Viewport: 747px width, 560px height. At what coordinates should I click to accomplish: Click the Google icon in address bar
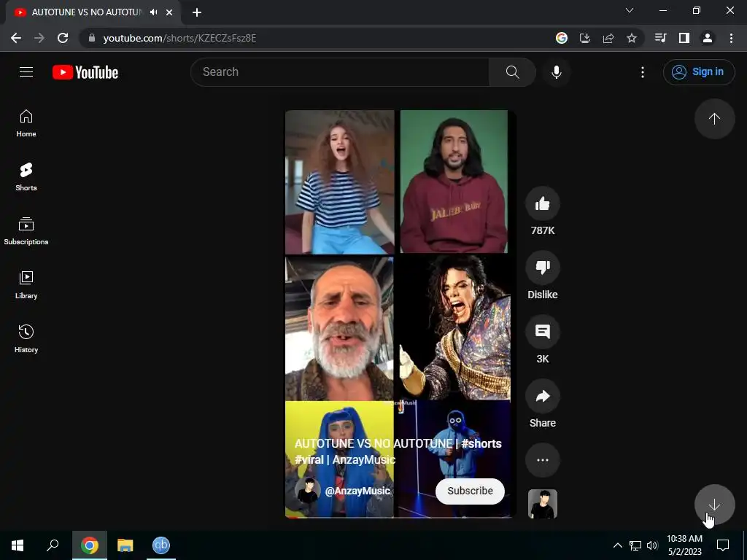coord(562,38)
